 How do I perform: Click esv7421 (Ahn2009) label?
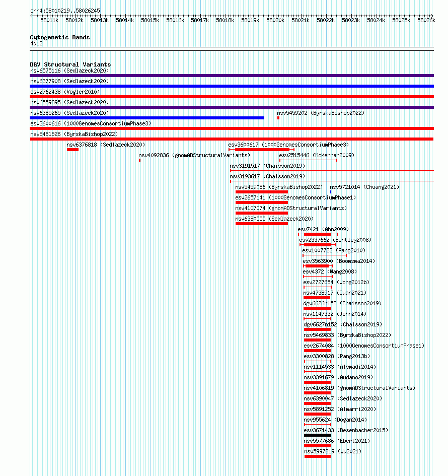pos(323,230)
